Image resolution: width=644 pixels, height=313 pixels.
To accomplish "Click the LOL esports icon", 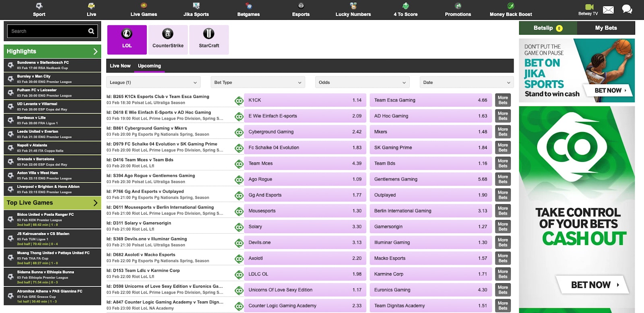I will pos(127,34).
